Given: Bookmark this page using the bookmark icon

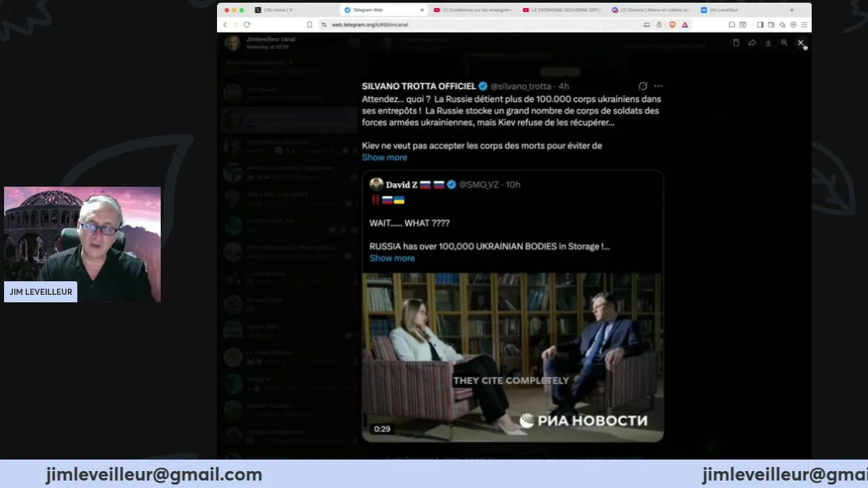Looking at the screenshot, I should coord(309,24).
